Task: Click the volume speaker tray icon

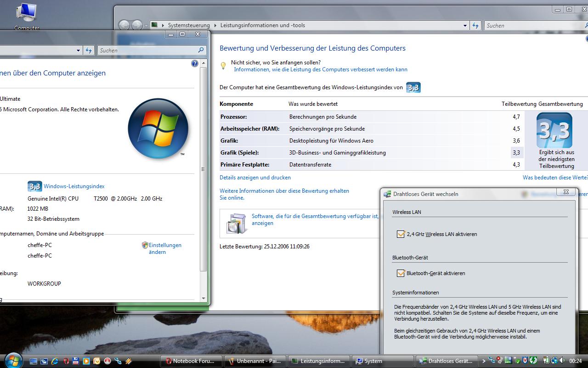Action: [x=562, y=361]
